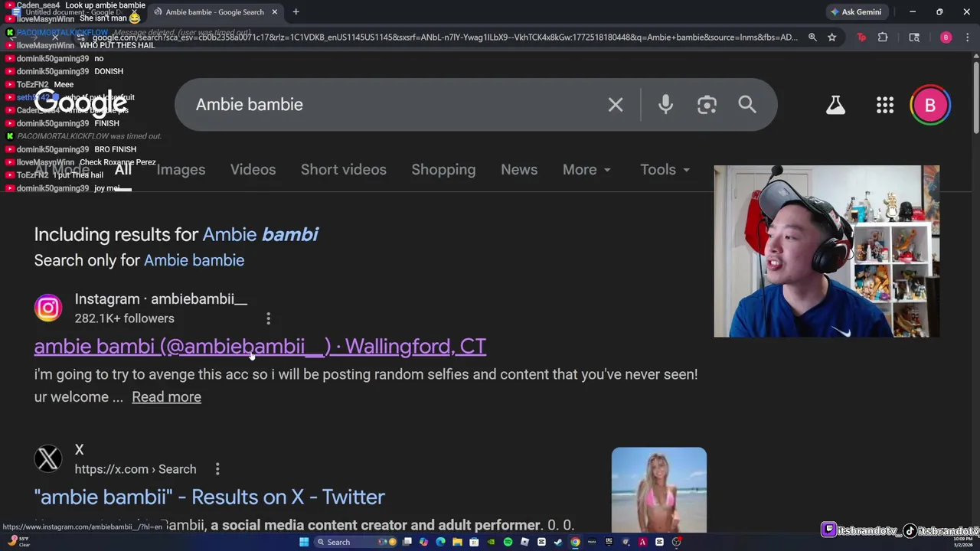
Task: Open NVIDIA app from taskbar
Action: (x=491, y=542)
